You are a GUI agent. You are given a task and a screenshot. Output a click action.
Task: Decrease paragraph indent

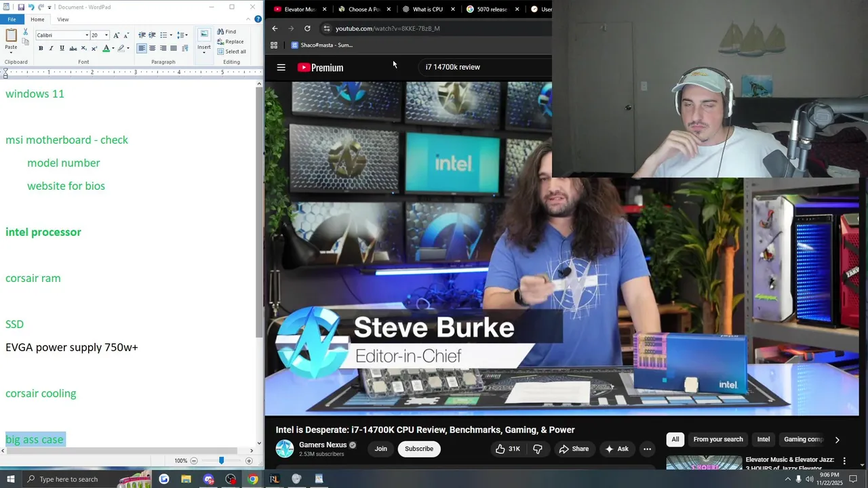[142, 35]
